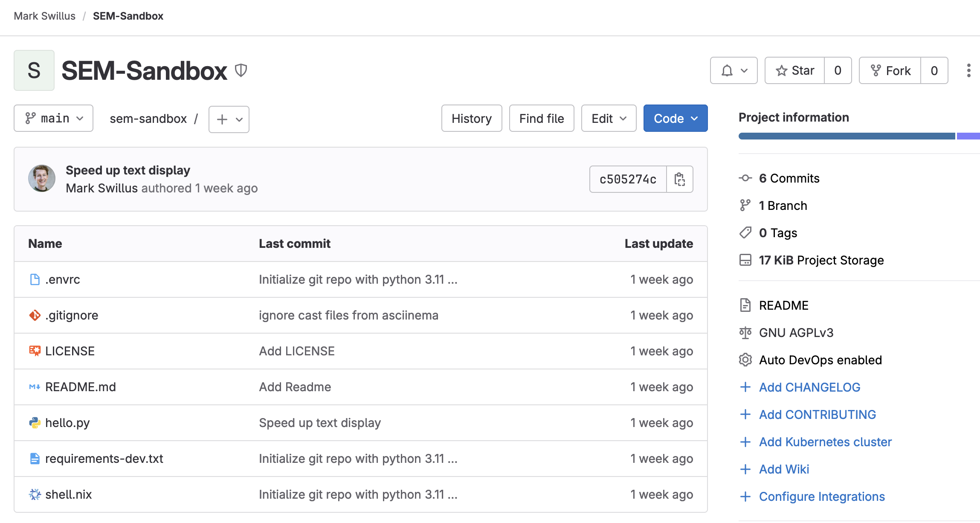Screen dimensions: 980x523
Task: Expand the main branch selector
Action: (x=54, y=118)
